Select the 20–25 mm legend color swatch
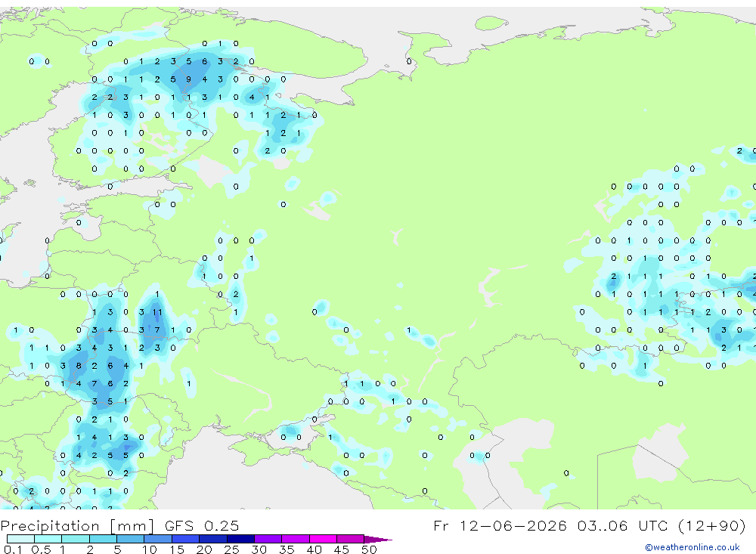756x554 pixels. point(212,539)
